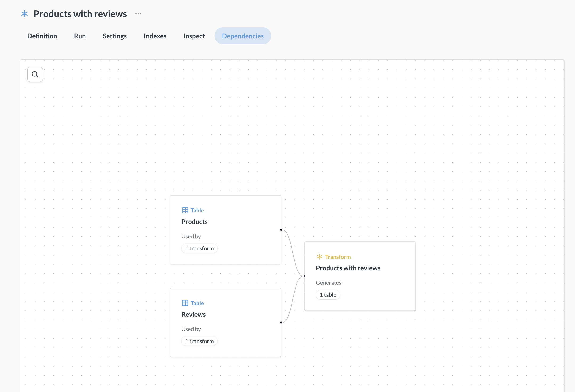Open the graph search magnifier button

tap(35, 74)
